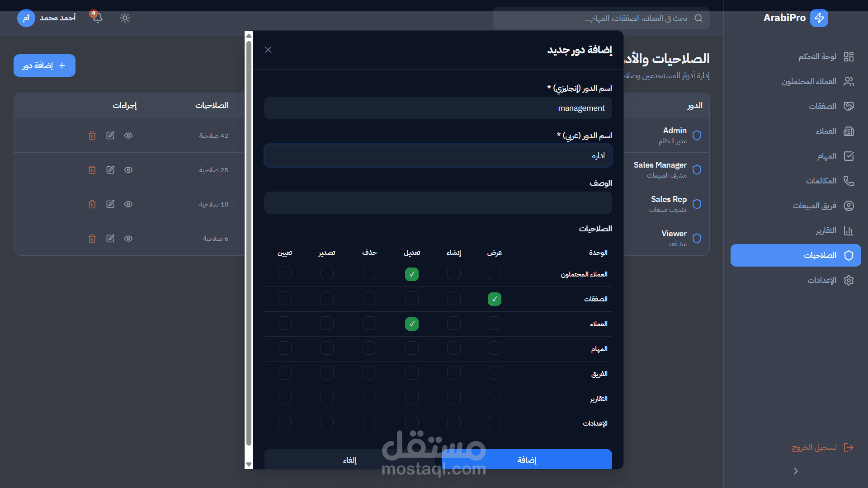This screenshot has height=488, width=868.
Task: Check حذف permission for المهام
Action: pos(369,348)
